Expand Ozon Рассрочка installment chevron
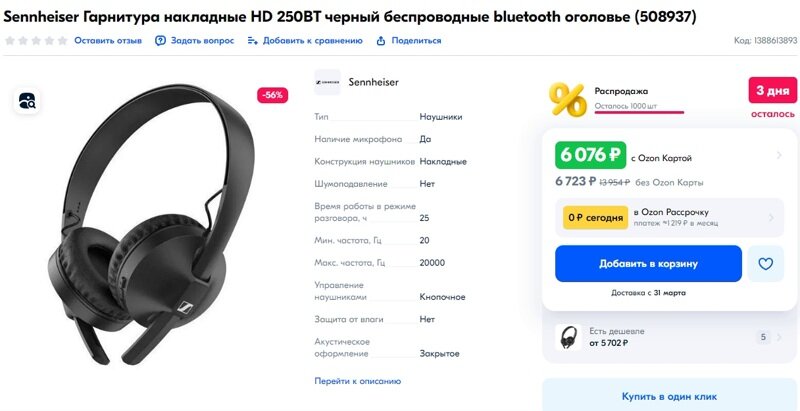 (771, 218)
